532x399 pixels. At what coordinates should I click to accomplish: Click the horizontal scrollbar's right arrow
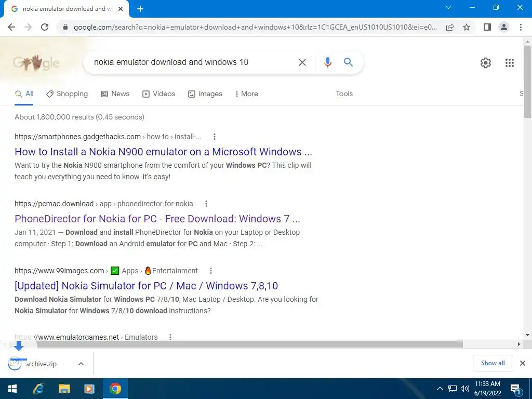pyautogui.click(x=518, y=344)
